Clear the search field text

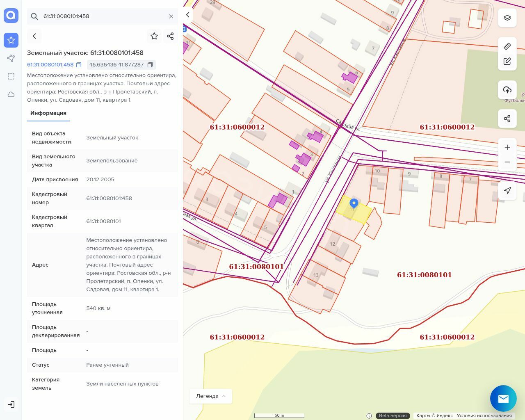tap(171, 16)
